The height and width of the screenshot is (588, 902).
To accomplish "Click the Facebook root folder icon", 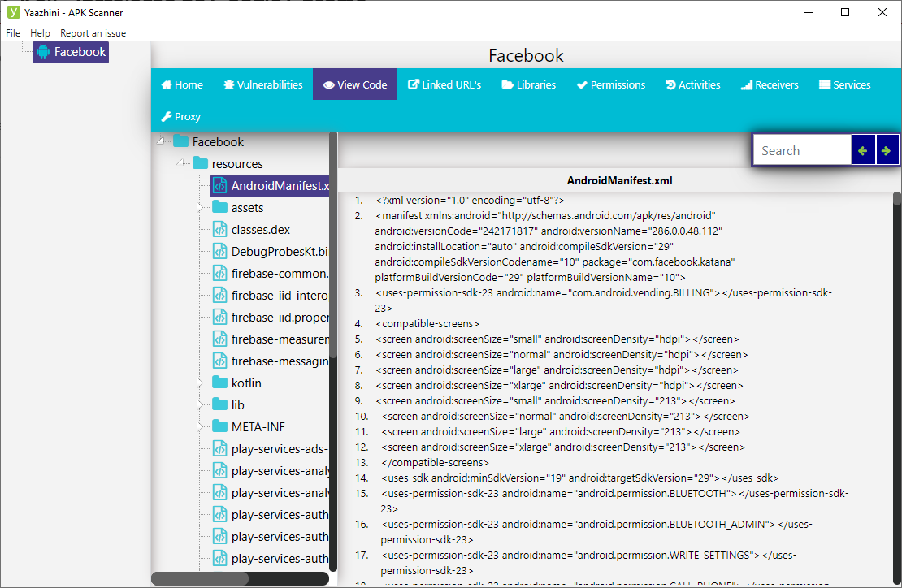I will (181, 141).
